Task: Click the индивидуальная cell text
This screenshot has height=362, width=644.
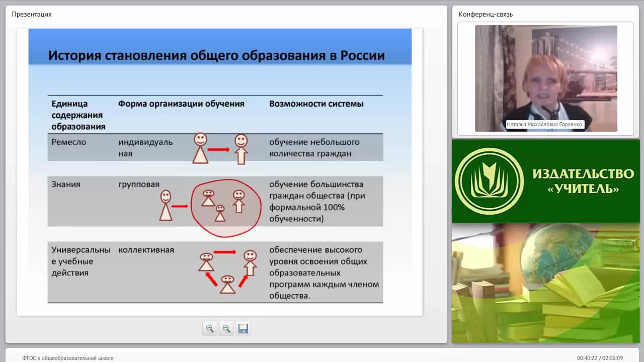Action: tap(145, 147)
